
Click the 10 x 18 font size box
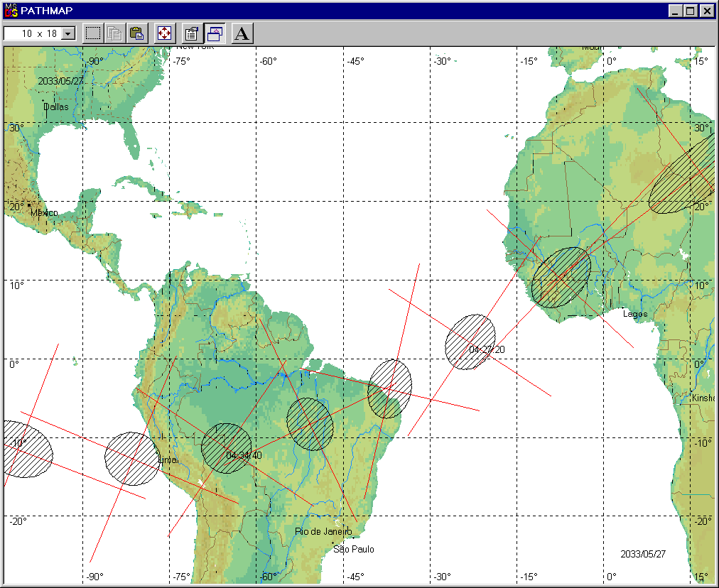(33, 33)
